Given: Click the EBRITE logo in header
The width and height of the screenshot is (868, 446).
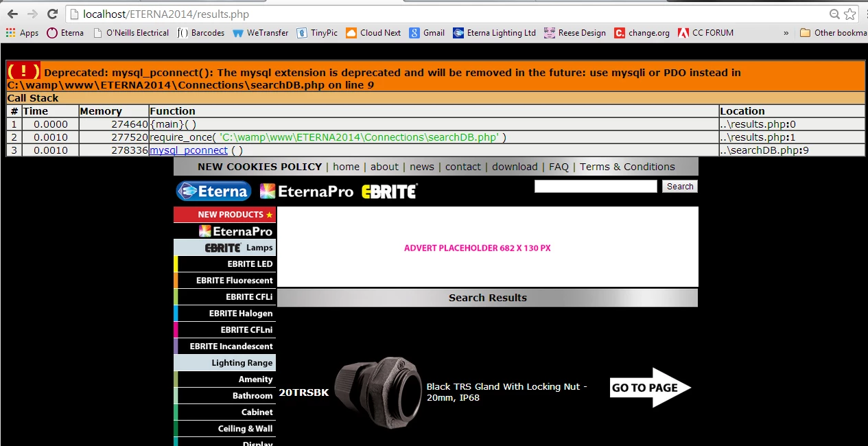Looking at the screenshot, I should (389, 191).
